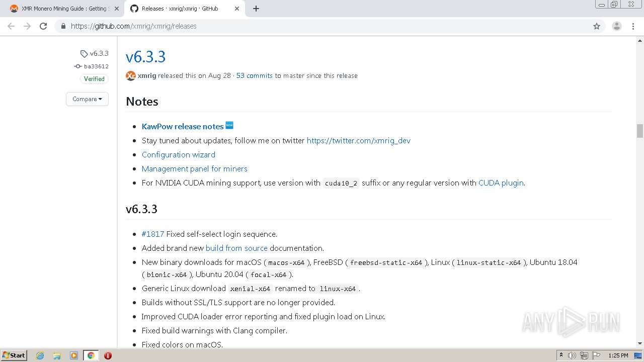Show hidden system tray icons
Viewport: 644px width, 362px height.
tap(561, 355)
